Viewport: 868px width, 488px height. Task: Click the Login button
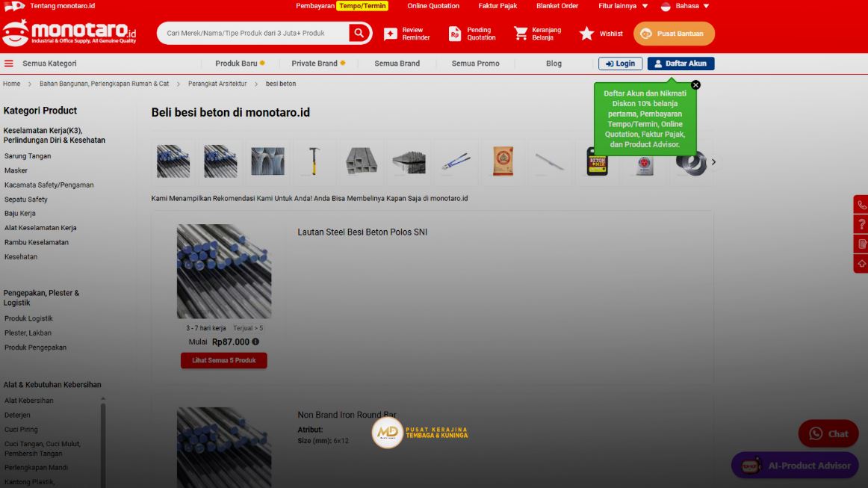(620, 64)
